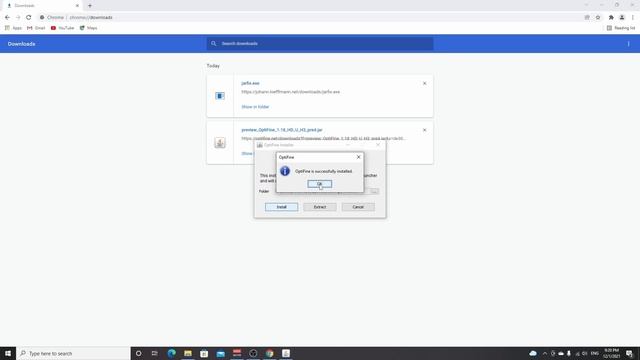Image resolution: width=640 pixels, height=360 pixels.
Task: Click the Cancel button in OptiFine Installer
Action: click(358, 207)
